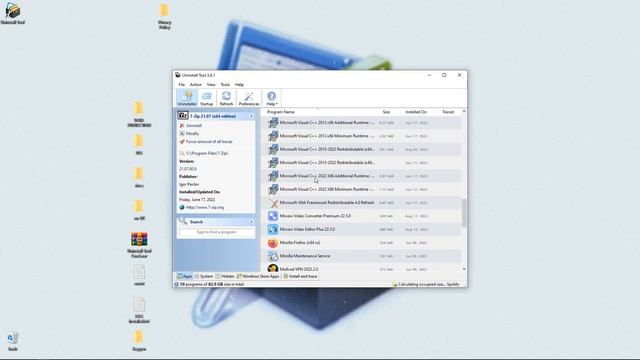
Task: Click the programs total size status text
Action: coord(212,284)
